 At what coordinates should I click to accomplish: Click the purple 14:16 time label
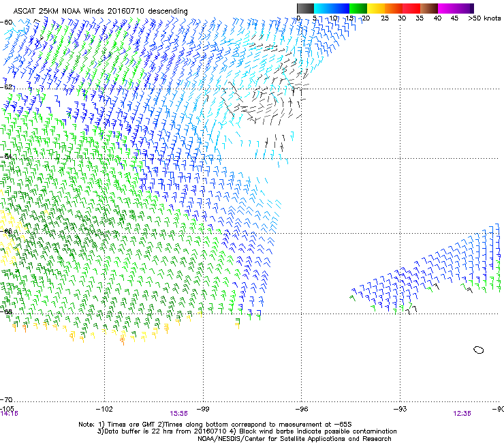[x=9, y=414]
